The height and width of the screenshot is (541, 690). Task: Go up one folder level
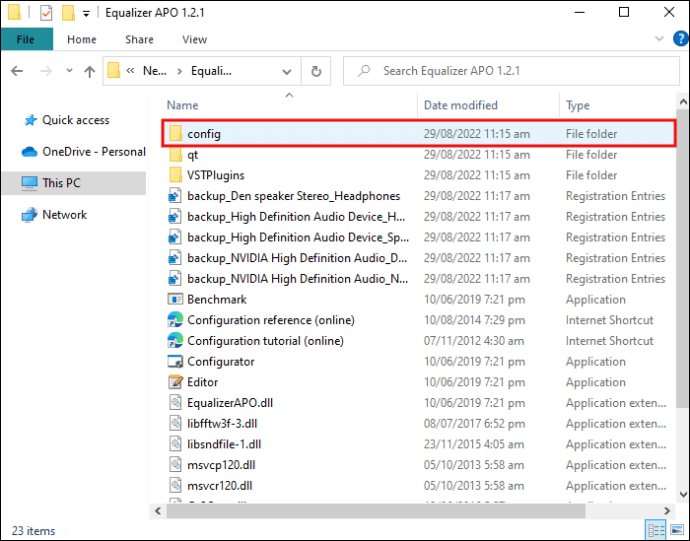pos(90,71)
